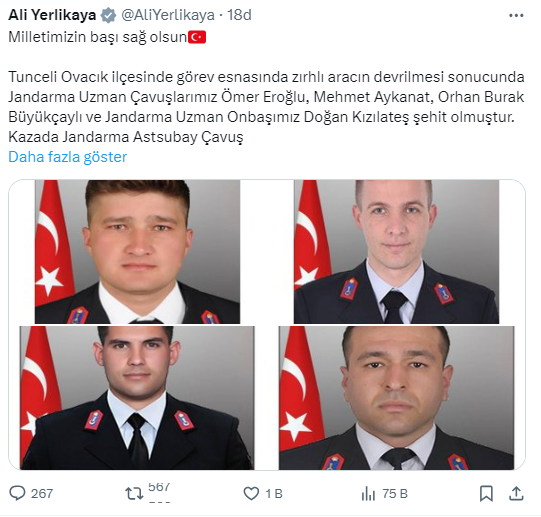Click the reply comment bubble icon

(x=17, y=493)
